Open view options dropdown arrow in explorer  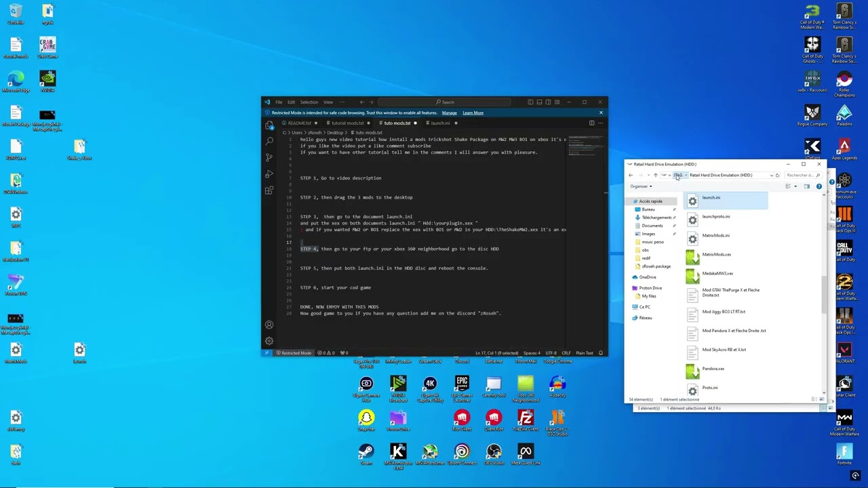[795, 186]
